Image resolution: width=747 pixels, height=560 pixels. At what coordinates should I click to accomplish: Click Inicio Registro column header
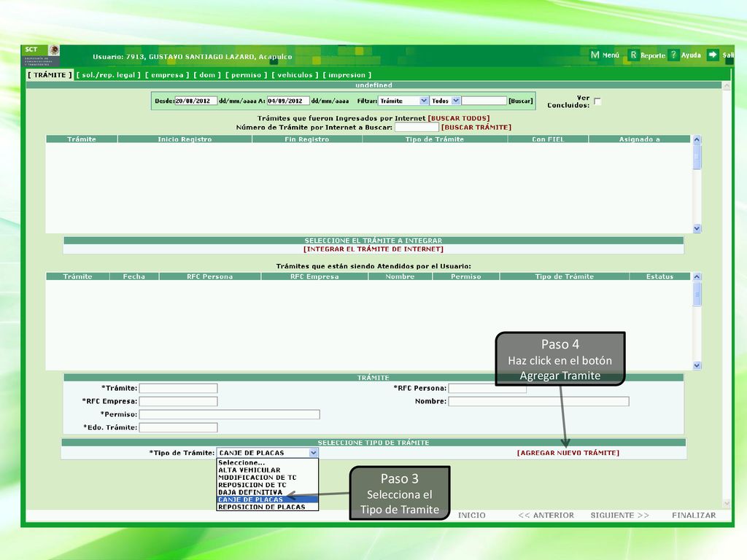click(185, 139)
